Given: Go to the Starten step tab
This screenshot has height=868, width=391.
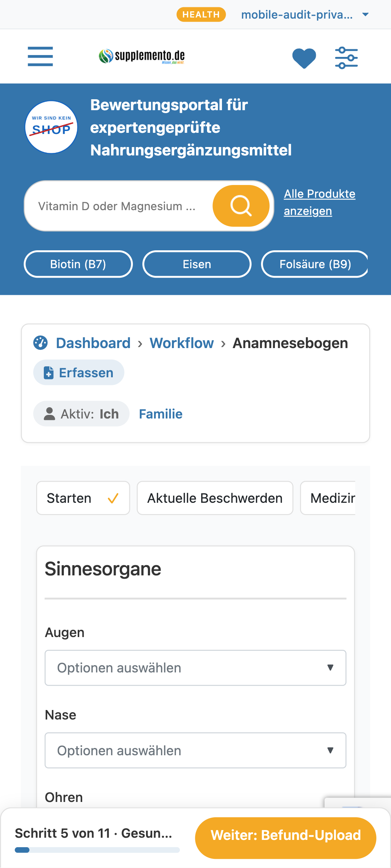Looking at the screenshot, I should 83,498.
